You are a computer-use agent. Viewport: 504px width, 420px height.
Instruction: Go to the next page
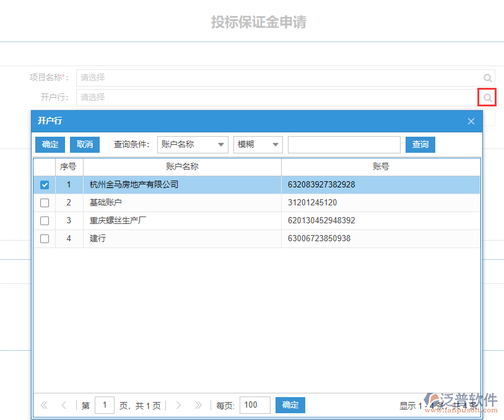[178, 405]
